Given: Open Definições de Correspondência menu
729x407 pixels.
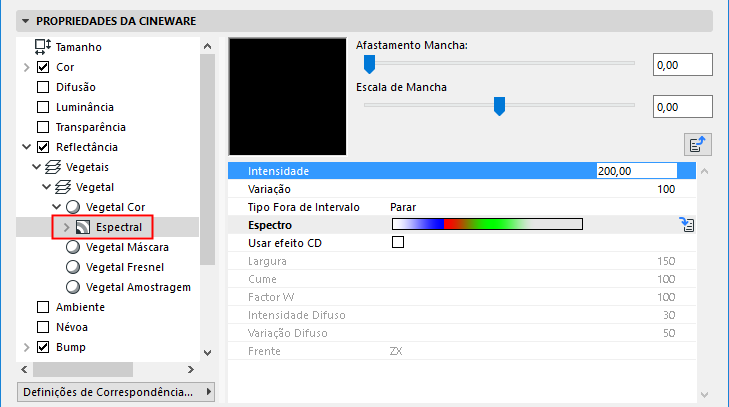Looking at the screenshot, I should point(115,392).
